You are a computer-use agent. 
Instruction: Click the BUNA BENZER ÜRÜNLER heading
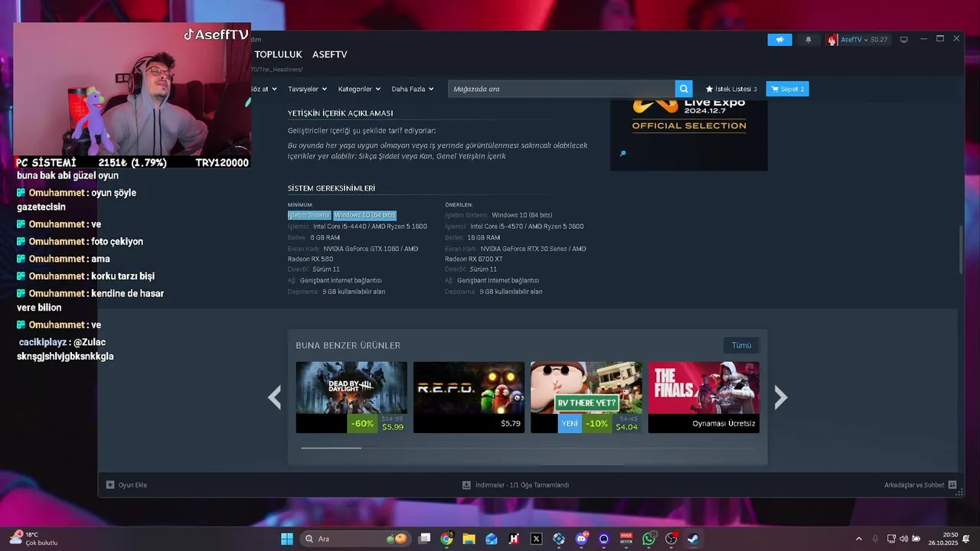(x=348, y=346)
